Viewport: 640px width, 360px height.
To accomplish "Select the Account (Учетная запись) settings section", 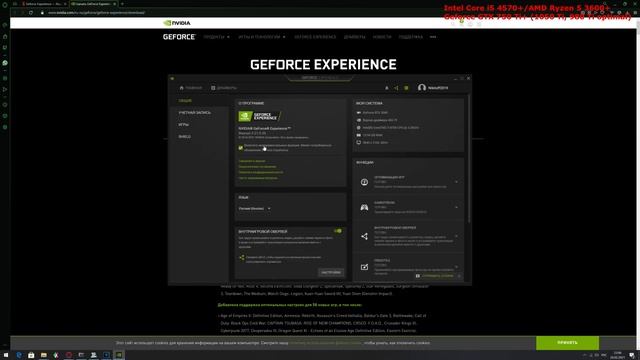I will [195, 112].
